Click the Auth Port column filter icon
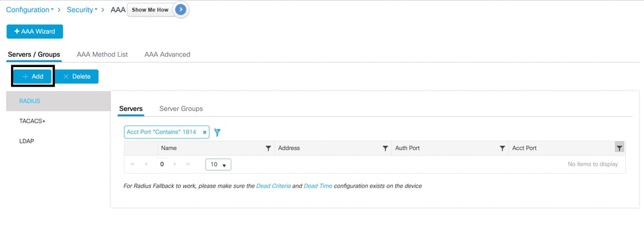Screen dimensions: 644x247 pyautogui.click(x=502, y=148)
